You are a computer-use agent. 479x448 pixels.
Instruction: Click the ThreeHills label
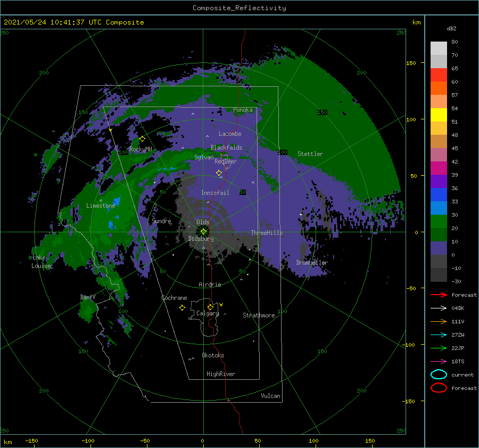[267, 233]
